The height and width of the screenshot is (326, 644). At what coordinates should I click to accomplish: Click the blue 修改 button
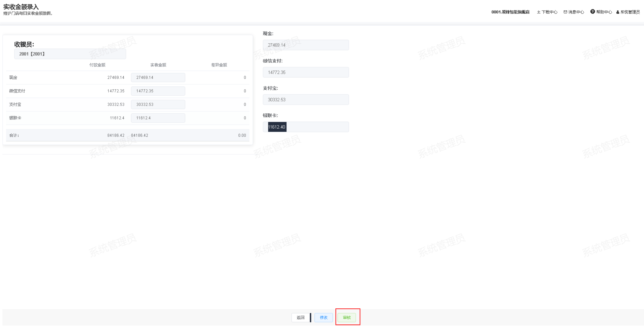(x=324, y=318)
